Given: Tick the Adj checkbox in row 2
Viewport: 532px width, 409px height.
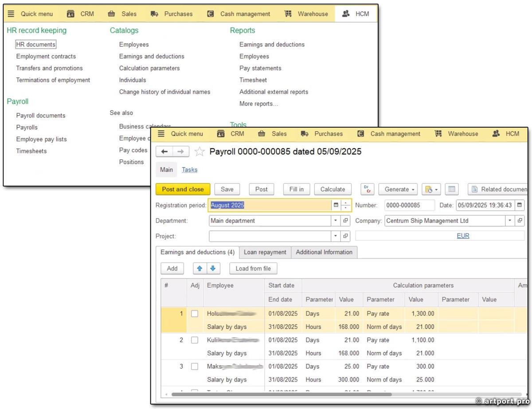Looking at the screenshot, I should pos(195,340).
